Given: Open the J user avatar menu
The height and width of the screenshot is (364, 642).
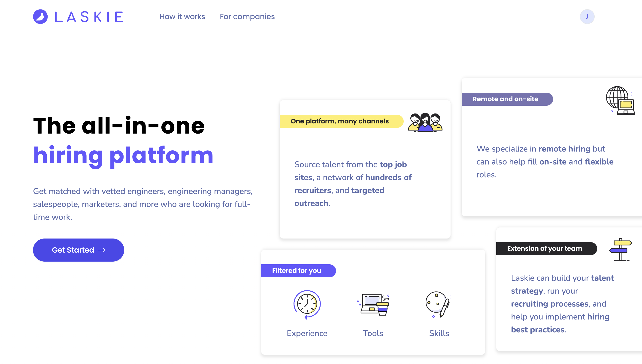Looking at the screenshot, I should pyautogui.click(x=587, y=17).
